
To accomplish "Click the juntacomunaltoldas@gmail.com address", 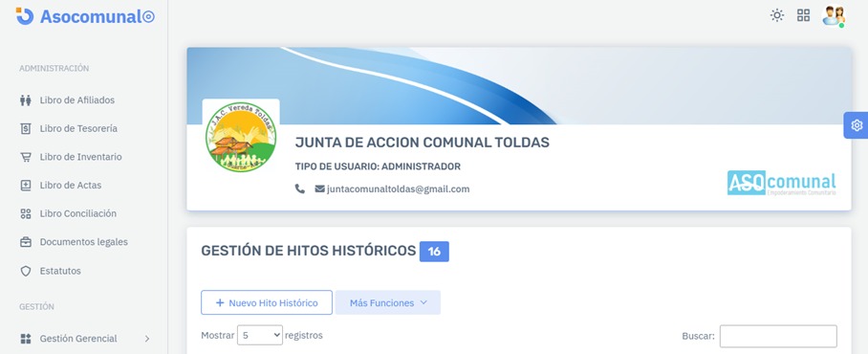I will [398, 188].
